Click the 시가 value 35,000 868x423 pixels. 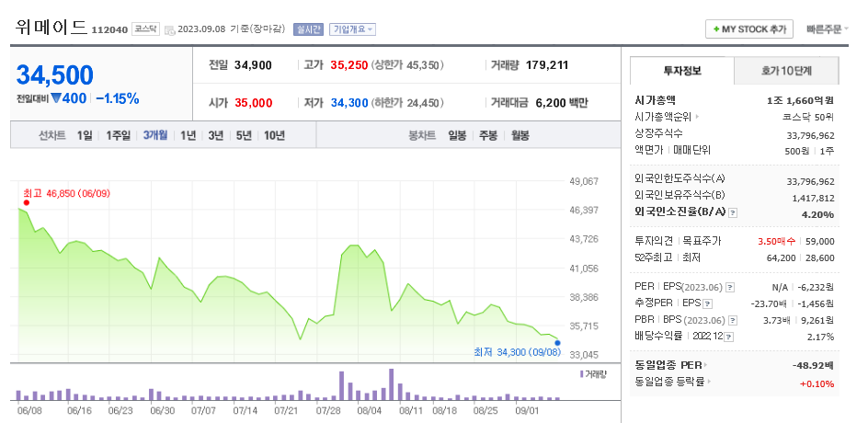pos(254,102)
